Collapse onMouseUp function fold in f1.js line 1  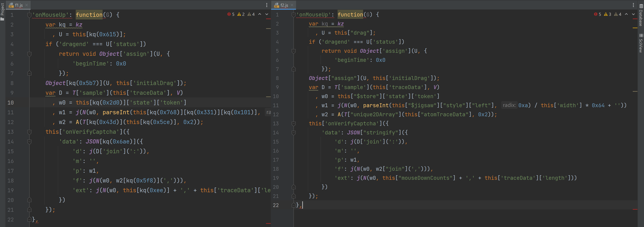coord(29,15)
